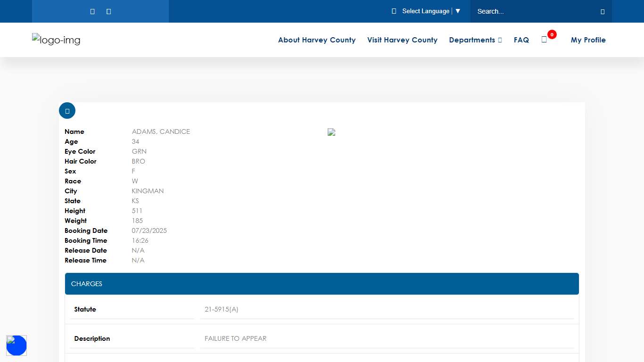The width and height of the screenshot is (644, 362).
Task: Click the search magnifier icon in search bar
Action: [602, 11]
